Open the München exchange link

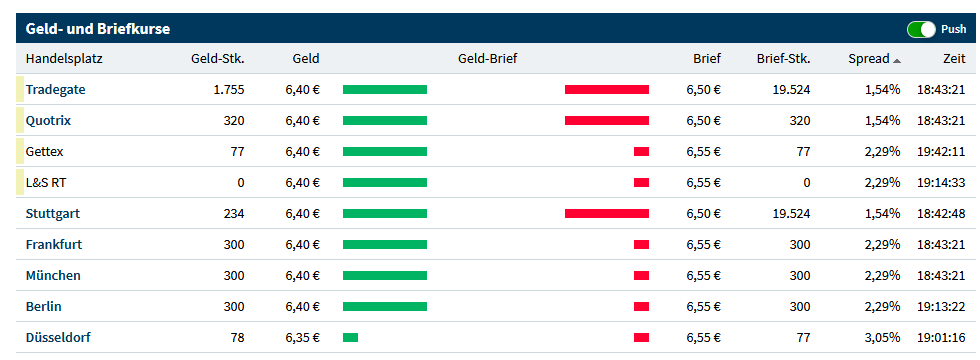(x=53, y=276)
